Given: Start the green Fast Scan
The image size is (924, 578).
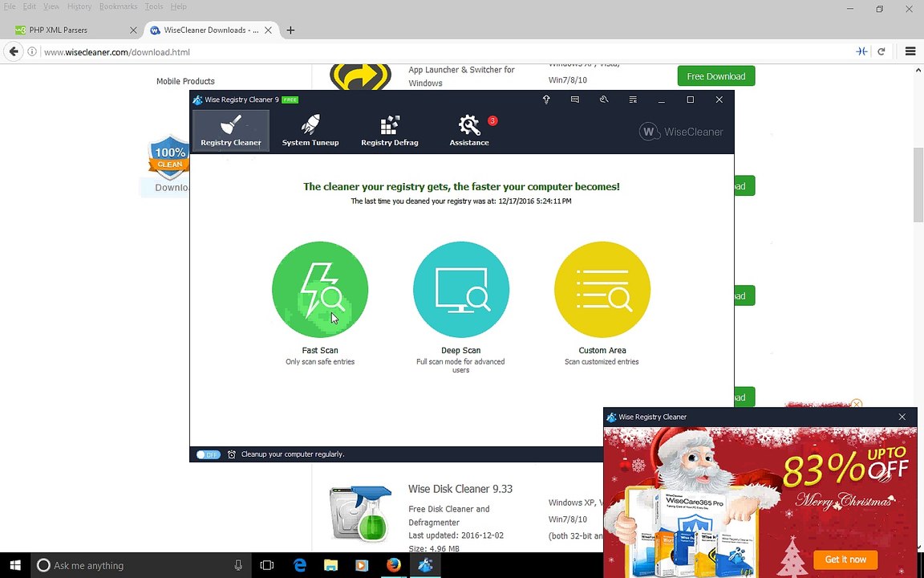Looking at the screenshot, I should [x=320, y=290].
